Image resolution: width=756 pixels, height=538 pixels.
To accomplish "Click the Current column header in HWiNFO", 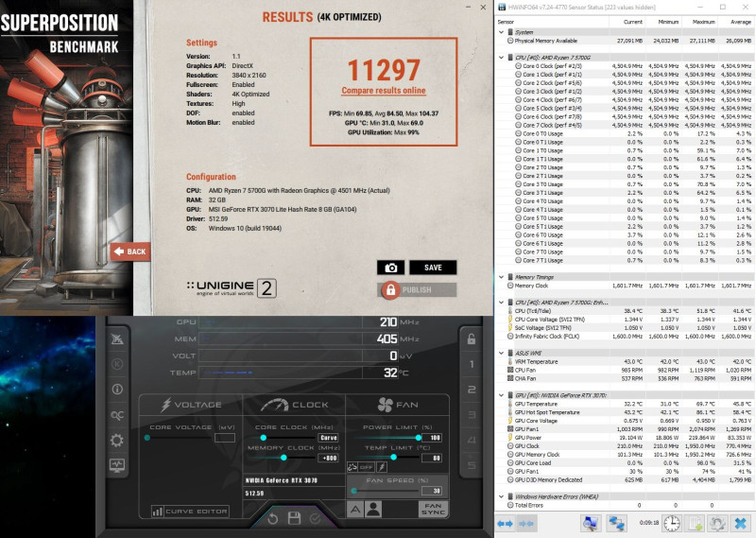I will [x=627, y=22].
